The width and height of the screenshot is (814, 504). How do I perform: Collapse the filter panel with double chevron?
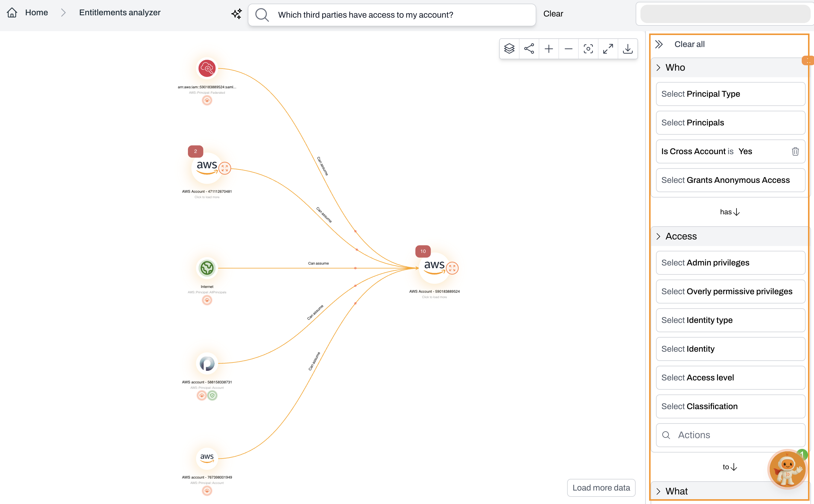659,44
